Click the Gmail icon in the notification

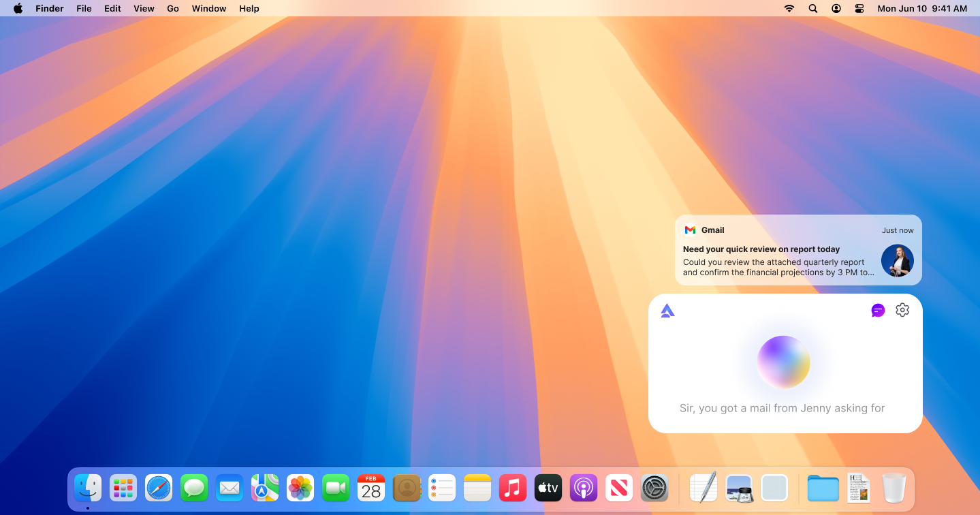point(690,230)
